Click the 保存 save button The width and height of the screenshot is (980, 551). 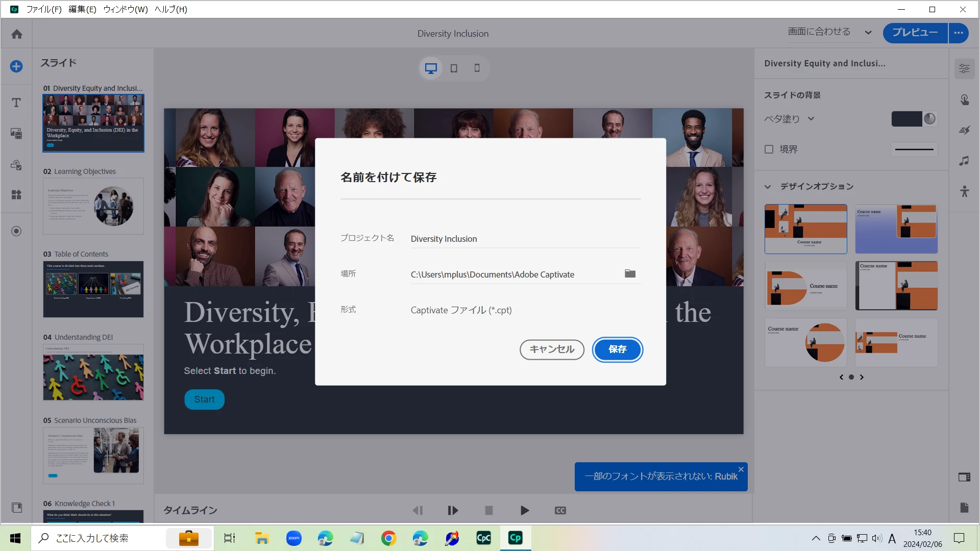(x=617, y=349)
